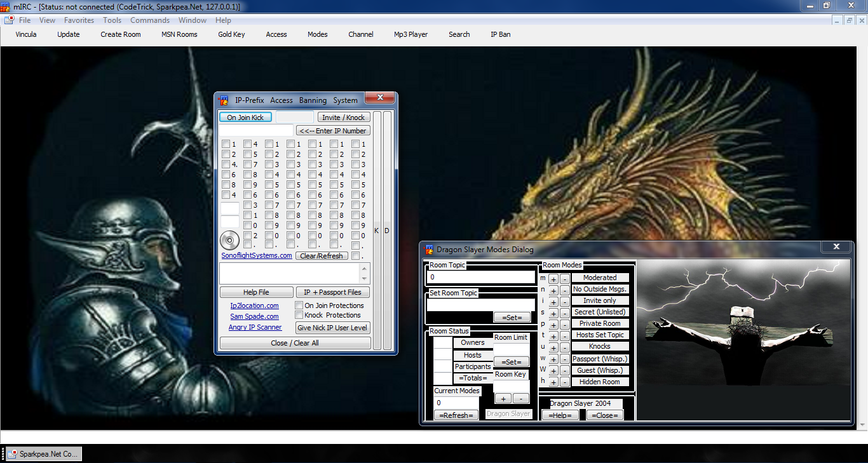Click - next to Passport (Whisp.)
The height and width of the screenshot is (463, 868).
point(565,359)
